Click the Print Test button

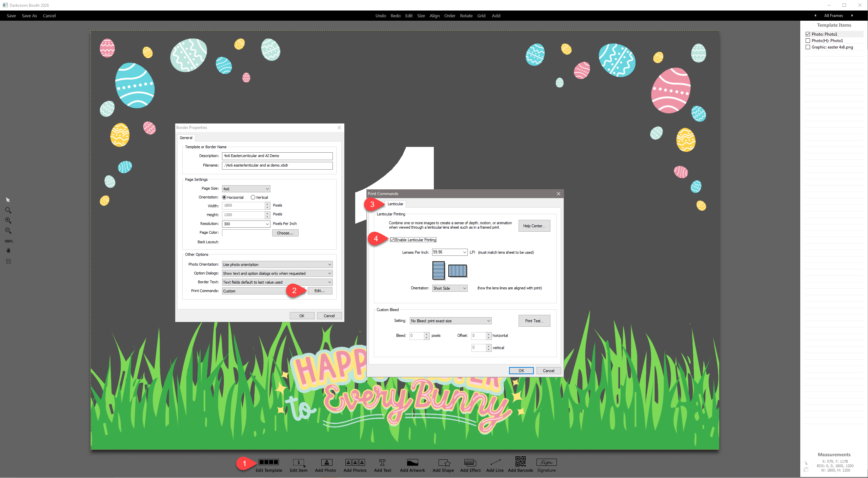(534, 321)
